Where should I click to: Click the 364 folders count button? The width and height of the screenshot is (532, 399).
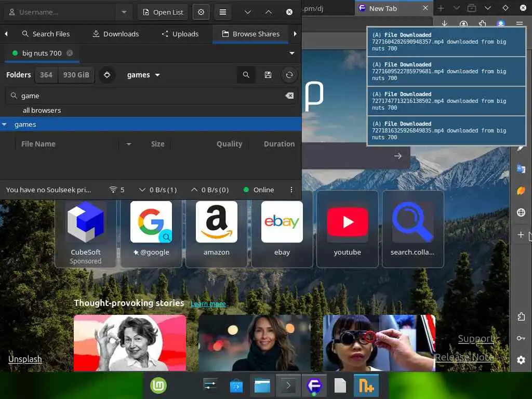point(46,75)
